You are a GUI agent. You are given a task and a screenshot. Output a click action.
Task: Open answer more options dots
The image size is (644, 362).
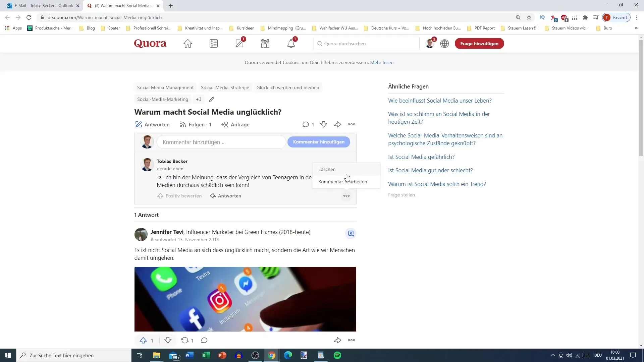pyautogui.click(x=352, y=340)
